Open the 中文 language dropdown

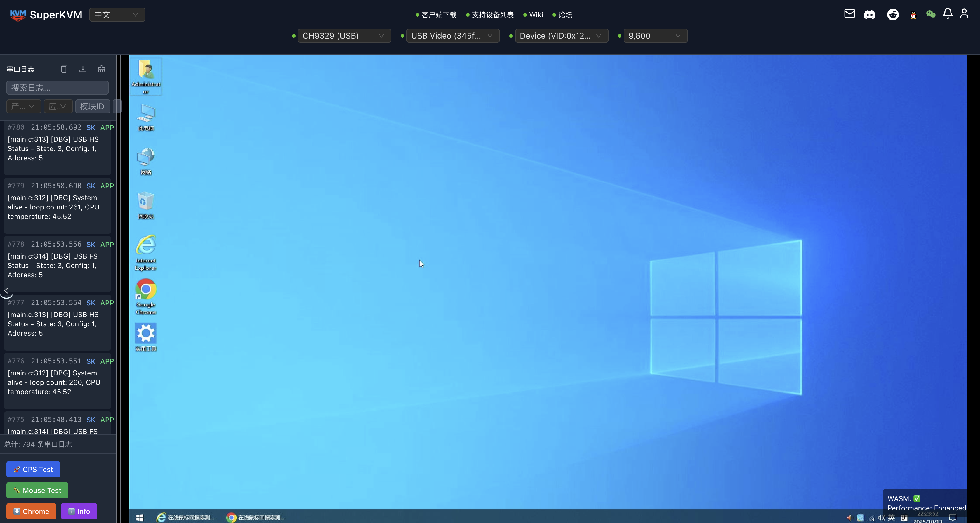point(117,15)
